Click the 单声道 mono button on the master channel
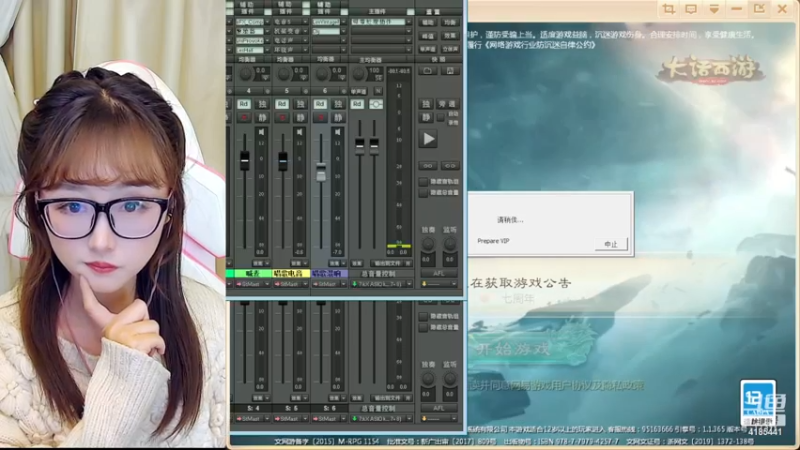Screen dimensions: 800x450 tap(359, 91)
